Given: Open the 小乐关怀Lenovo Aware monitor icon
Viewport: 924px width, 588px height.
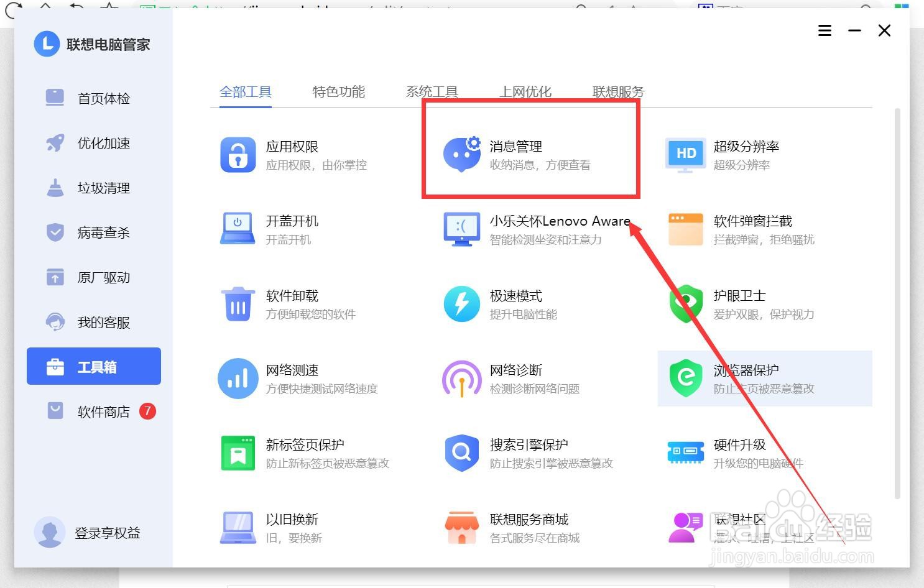Looking at the screenshot, I should click(461, 229).
